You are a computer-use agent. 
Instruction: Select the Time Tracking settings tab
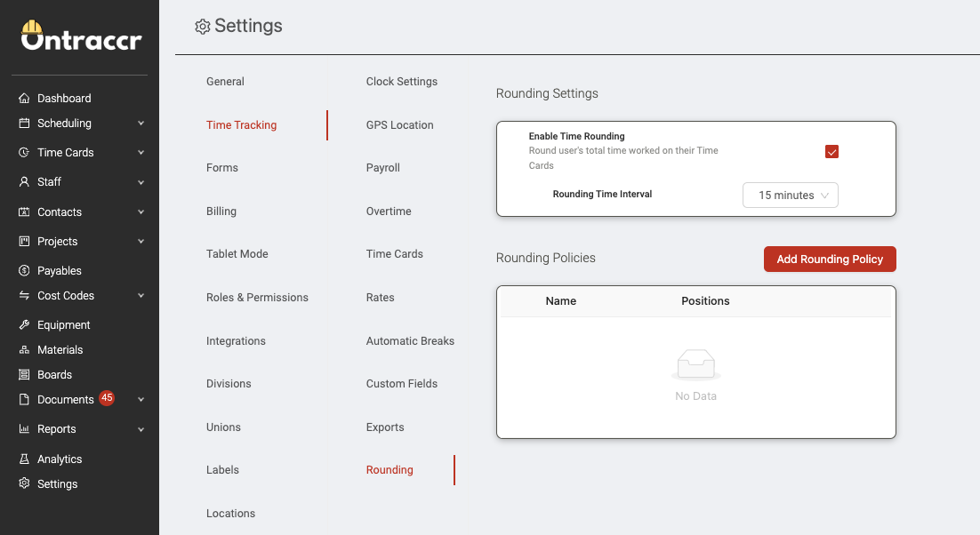tap(241, 124)
